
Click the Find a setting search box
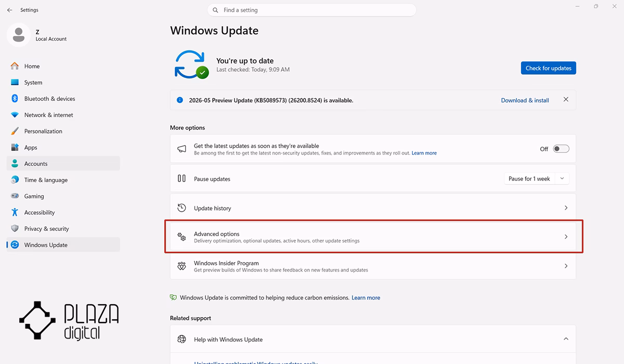coord(312,10)
